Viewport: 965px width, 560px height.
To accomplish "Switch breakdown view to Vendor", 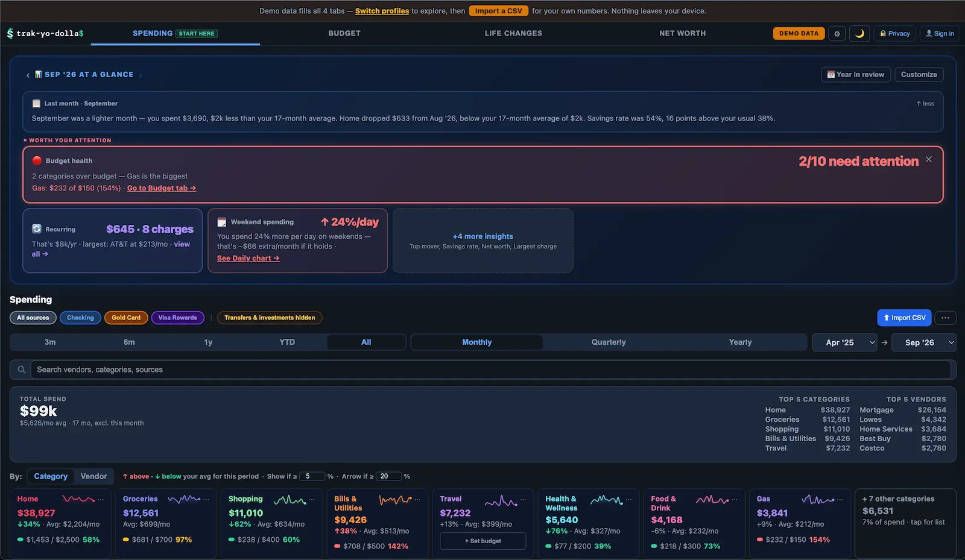I will coord(93,476).
